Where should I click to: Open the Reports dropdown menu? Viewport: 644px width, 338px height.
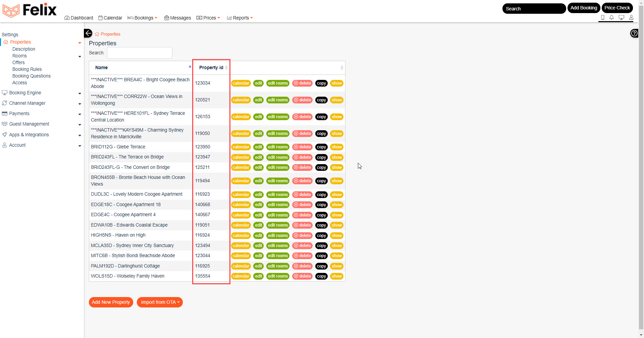(x=240, y=18)
